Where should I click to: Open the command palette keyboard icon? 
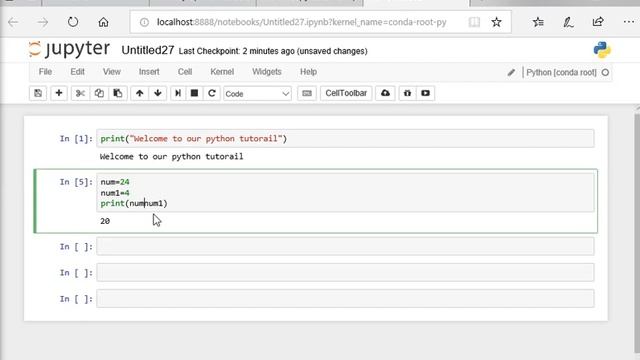[307, 93]
